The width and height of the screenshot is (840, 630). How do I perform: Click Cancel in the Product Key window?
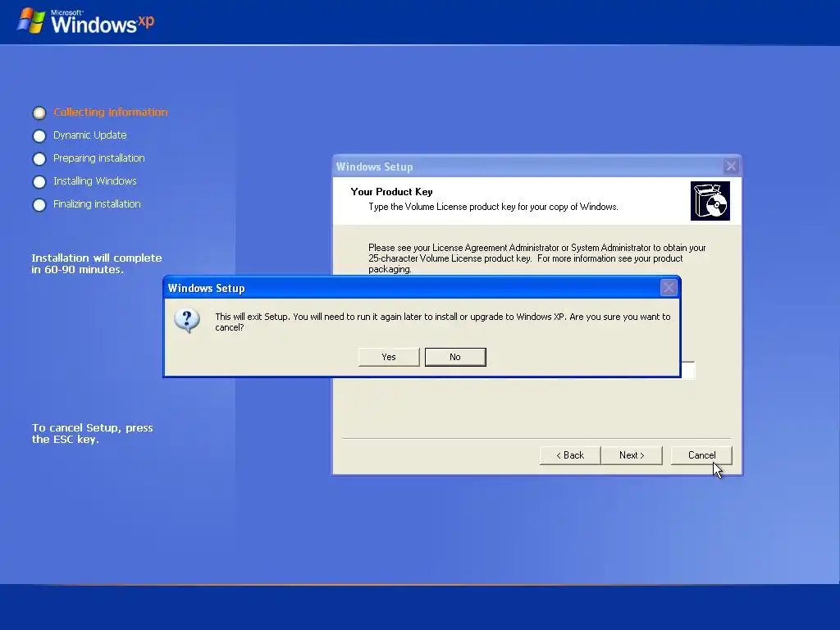click(701, 454)
